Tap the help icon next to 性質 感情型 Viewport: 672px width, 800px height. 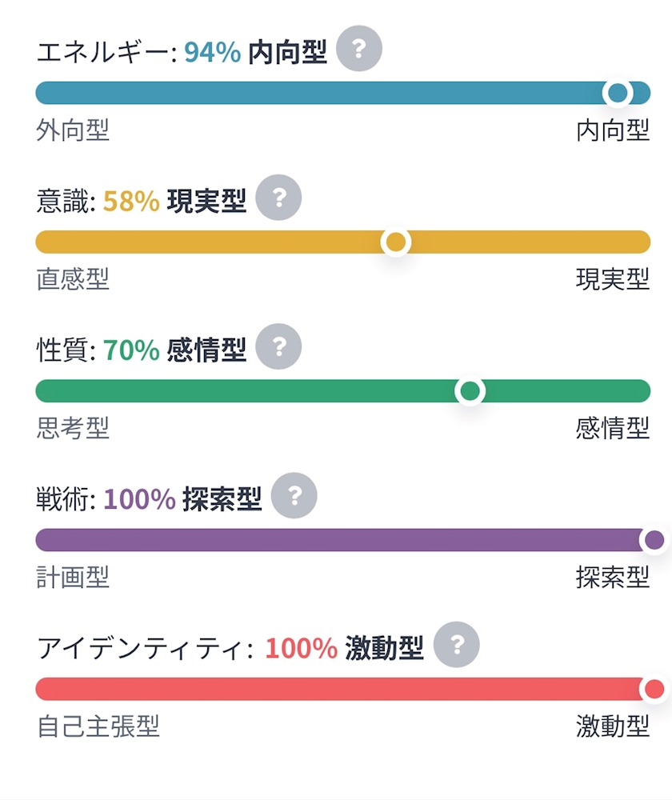(x=278, y=346)
